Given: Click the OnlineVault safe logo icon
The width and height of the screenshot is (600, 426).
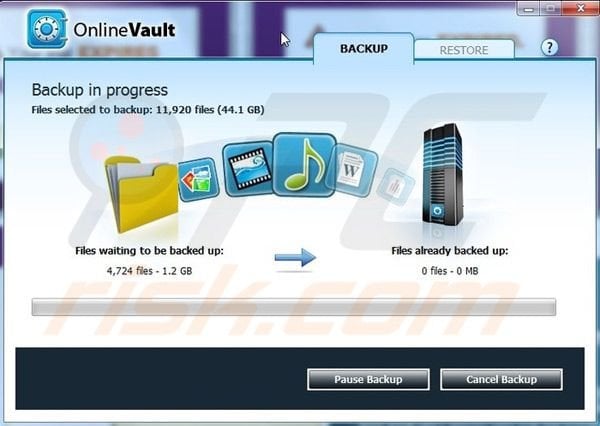Looking at the screenshot, I should click(47, 29).
